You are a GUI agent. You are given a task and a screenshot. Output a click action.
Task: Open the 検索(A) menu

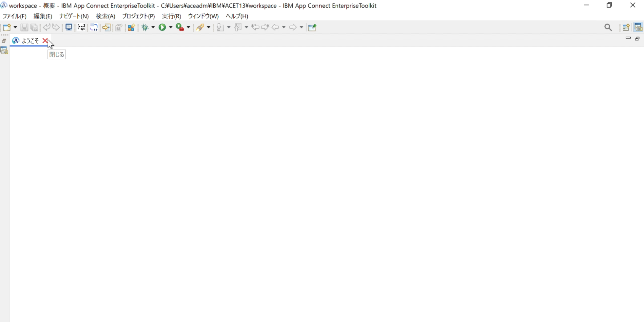pyautogui.click(x=106, y=16)
